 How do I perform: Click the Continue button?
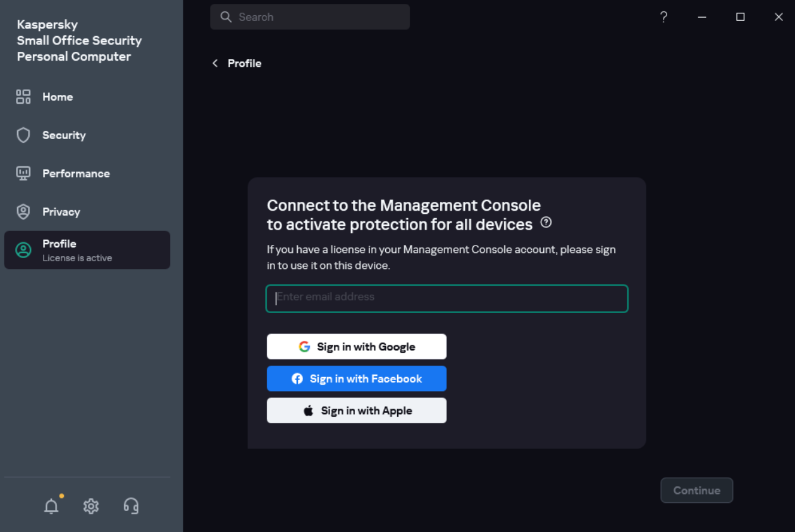(x=696, y=490)
